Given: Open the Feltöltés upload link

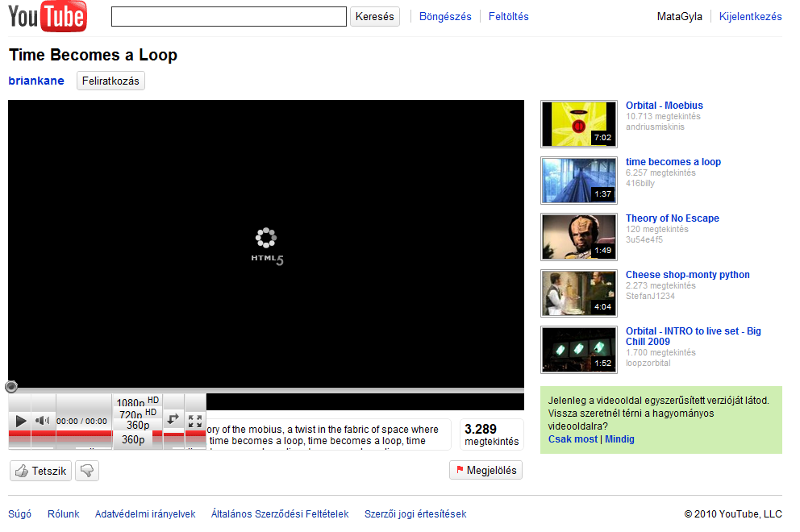Looking at the screenshot, I should [x=508, y=17].
